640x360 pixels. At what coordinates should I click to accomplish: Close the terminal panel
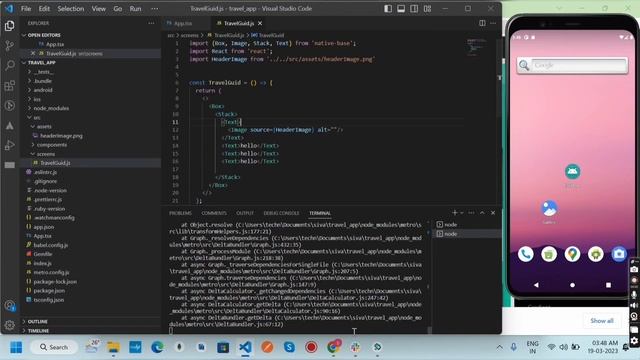point(493,213)
